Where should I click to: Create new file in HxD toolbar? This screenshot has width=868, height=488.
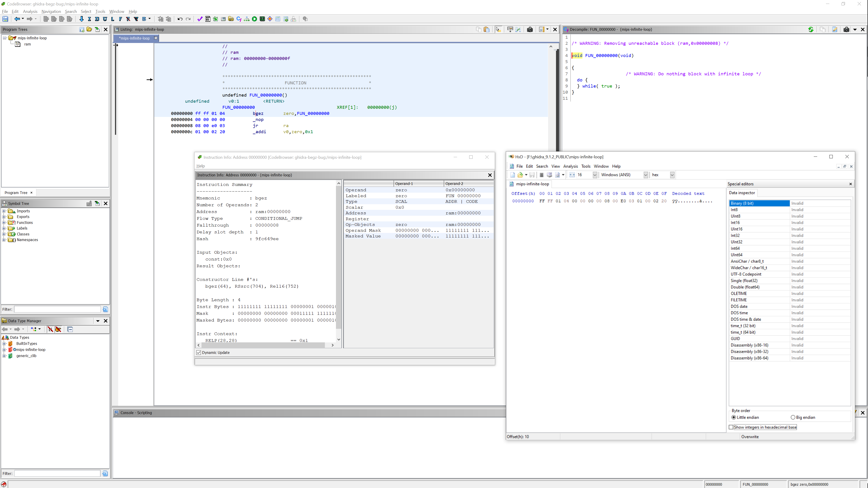513,175
